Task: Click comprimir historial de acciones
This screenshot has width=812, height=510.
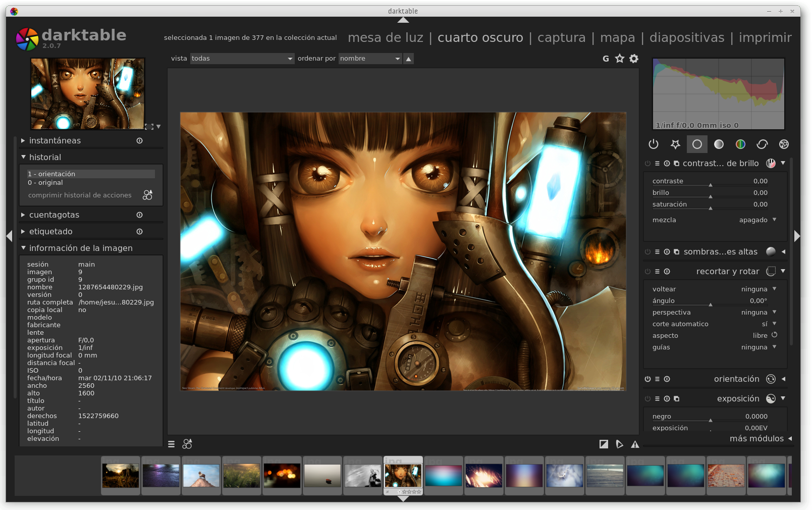Action: tap(80, 195)
